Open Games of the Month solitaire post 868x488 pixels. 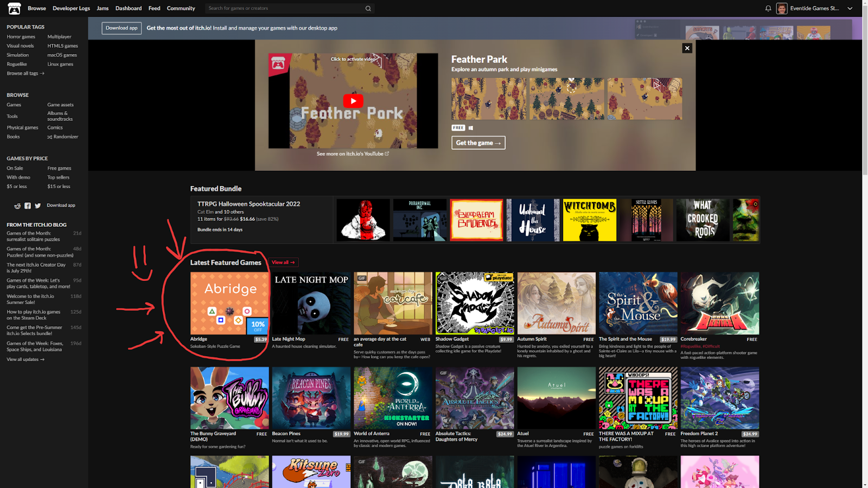(33, 236)
